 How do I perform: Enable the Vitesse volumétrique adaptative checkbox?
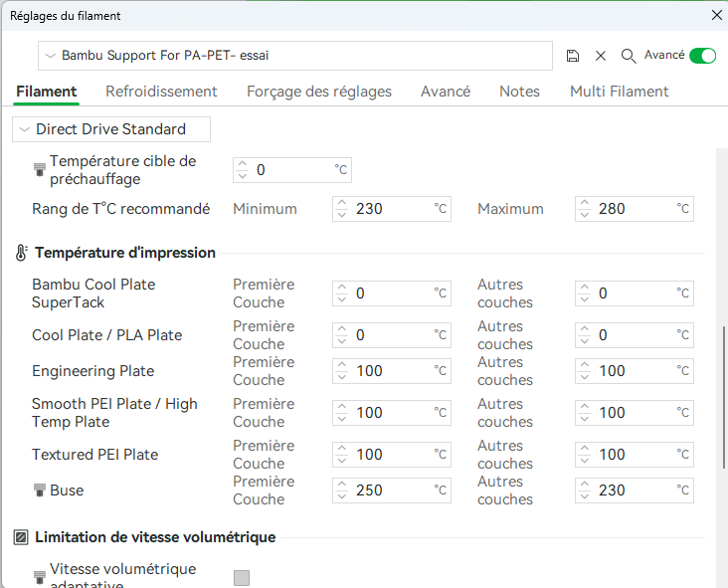(242, 578)
